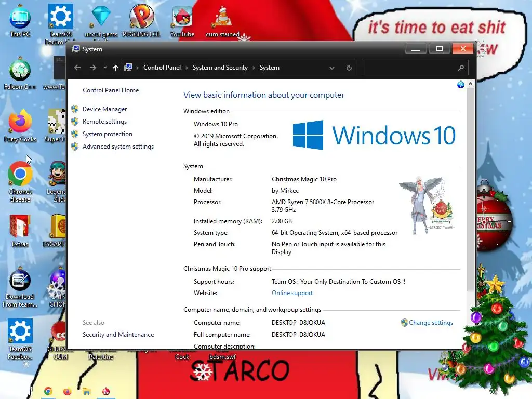The width and height of the screenshot is (532, 399).
Task: Select the Chrome desktop icon
Action: click(x=20, y=182)
